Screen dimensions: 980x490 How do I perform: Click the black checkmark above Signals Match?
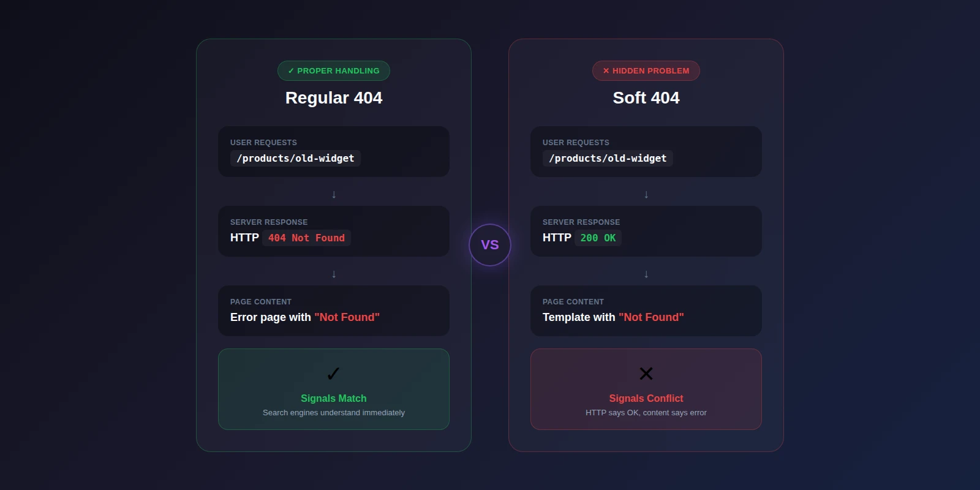click(333, 374)
